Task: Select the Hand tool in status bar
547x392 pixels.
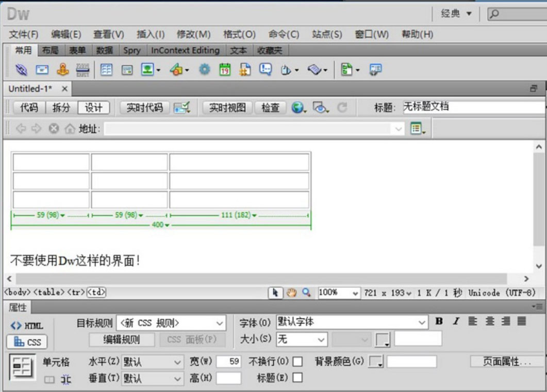Action: 291,293
